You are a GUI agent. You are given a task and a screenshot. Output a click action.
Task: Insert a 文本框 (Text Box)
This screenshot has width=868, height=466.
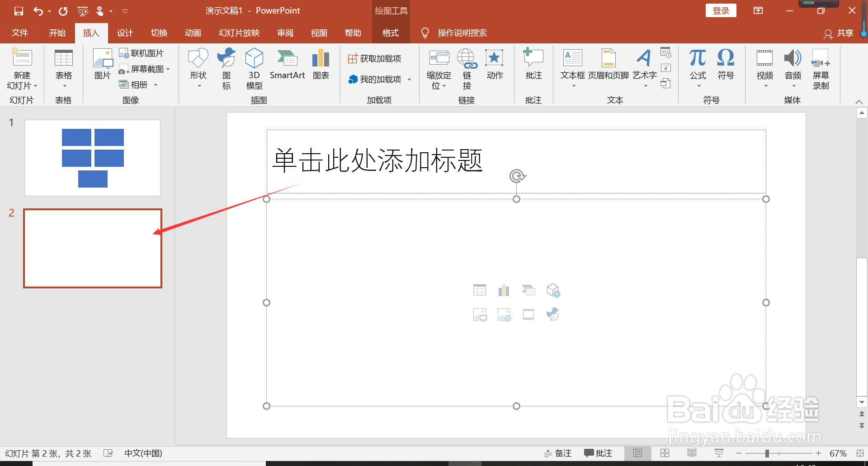[572, 66]
